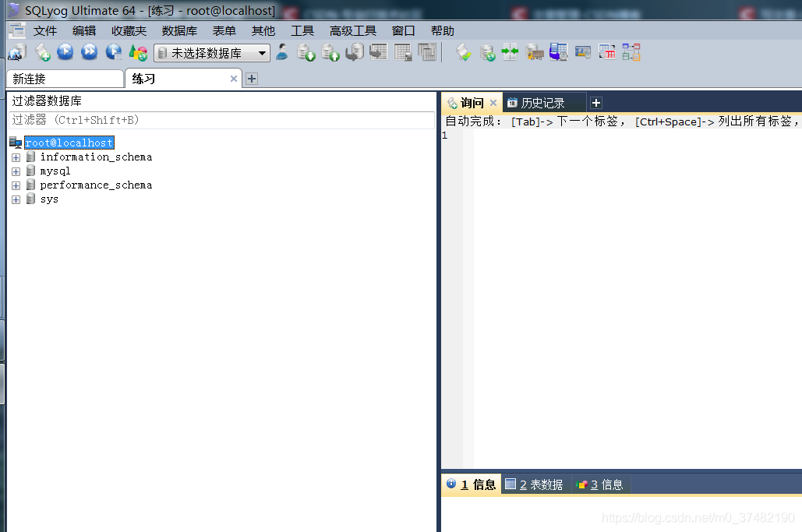
Task: Open the 工具 menu
Action: (302, 31)
